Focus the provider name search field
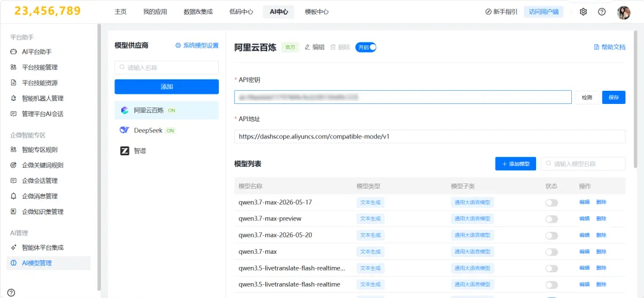 point(167,67)
